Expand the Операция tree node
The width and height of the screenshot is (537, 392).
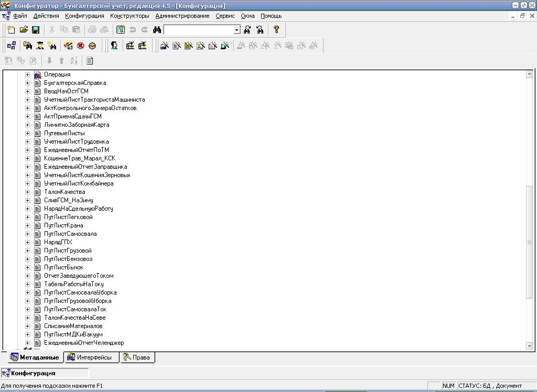pyautogui.click(x=27, y=74)
